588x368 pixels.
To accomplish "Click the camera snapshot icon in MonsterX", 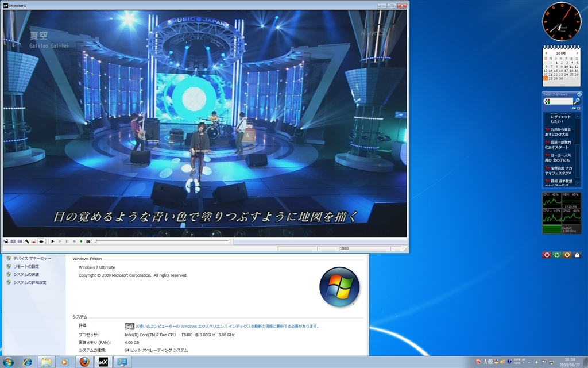I will 88,241.
